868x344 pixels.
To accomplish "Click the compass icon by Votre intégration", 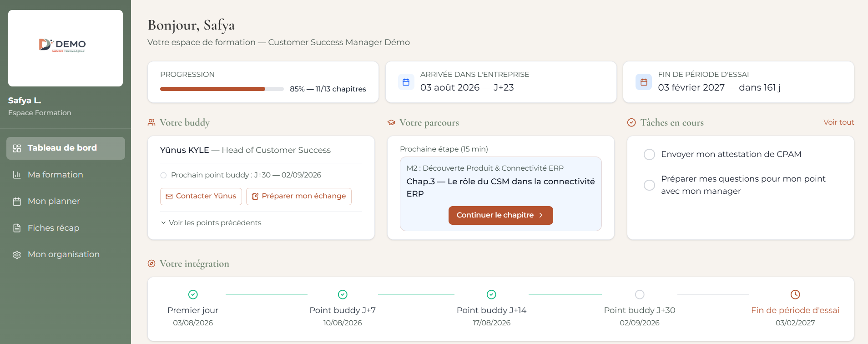I will coord(151,263).
